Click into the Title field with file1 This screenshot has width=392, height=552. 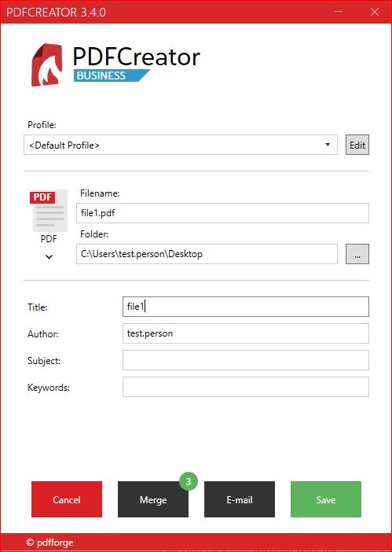pyautogui.click(x=246, y=307)
